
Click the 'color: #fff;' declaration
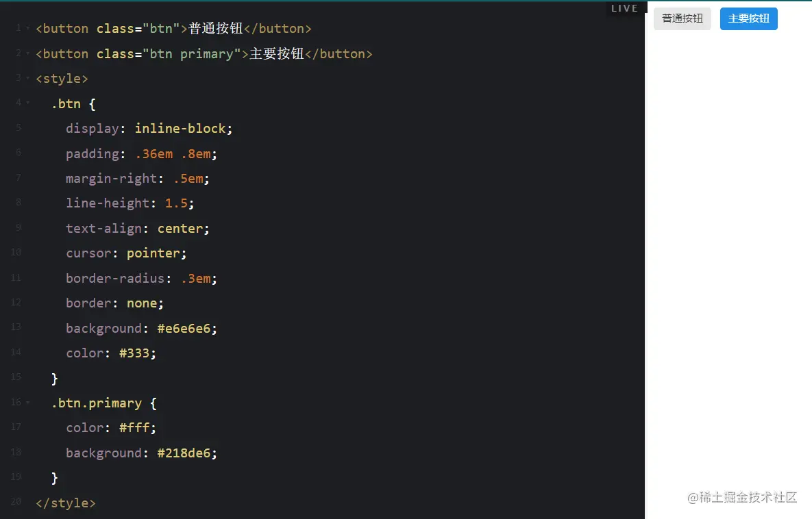(x=111, y=427)
